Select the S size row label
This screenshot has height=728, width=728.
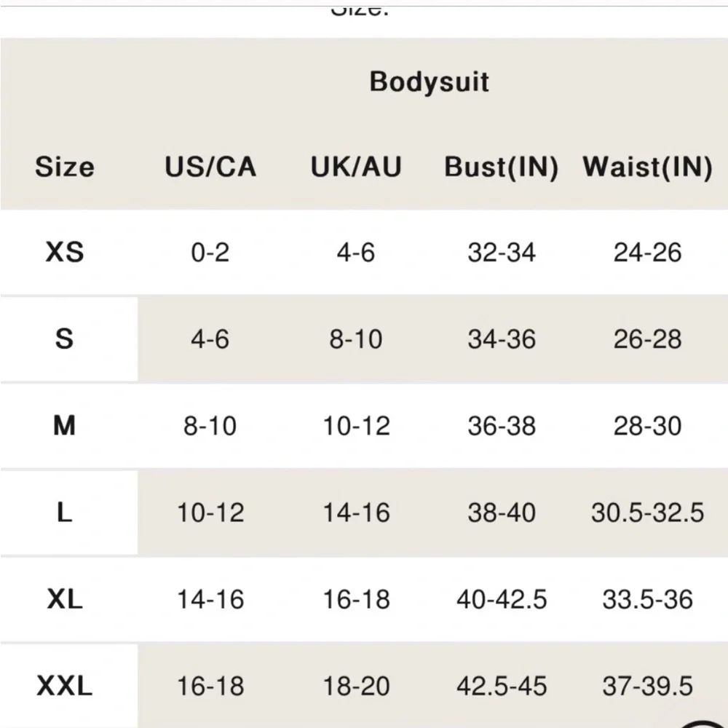tap(65, 339)
